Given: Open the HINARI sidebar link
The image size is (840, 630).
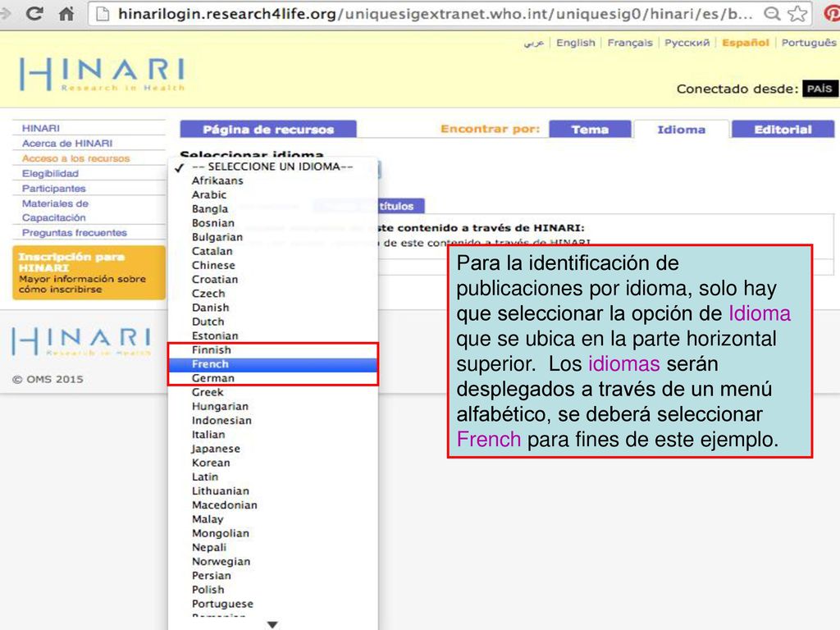Looking at the screenshot, I should click(41, 128).
